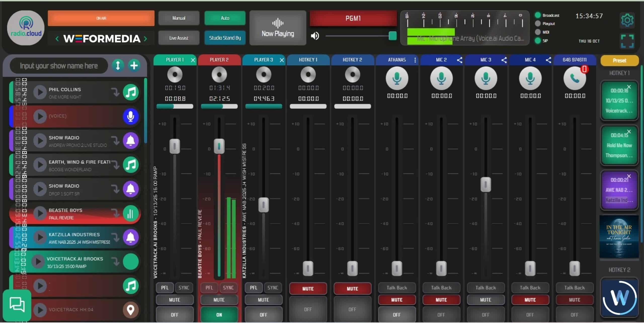Click the fullscreen toggle icon
This screenshot has height=323, width=644.
(627, 41)
